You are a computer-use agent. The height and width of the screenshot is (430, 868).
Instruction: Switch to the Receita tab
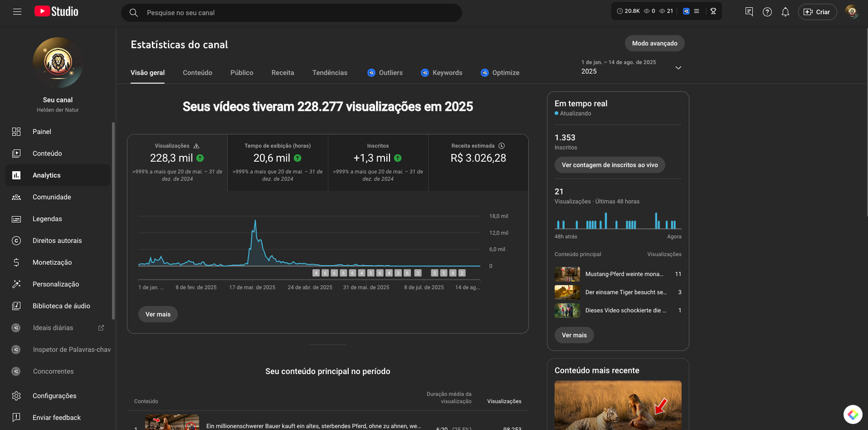pyautogui.click(x=283, y=73)
